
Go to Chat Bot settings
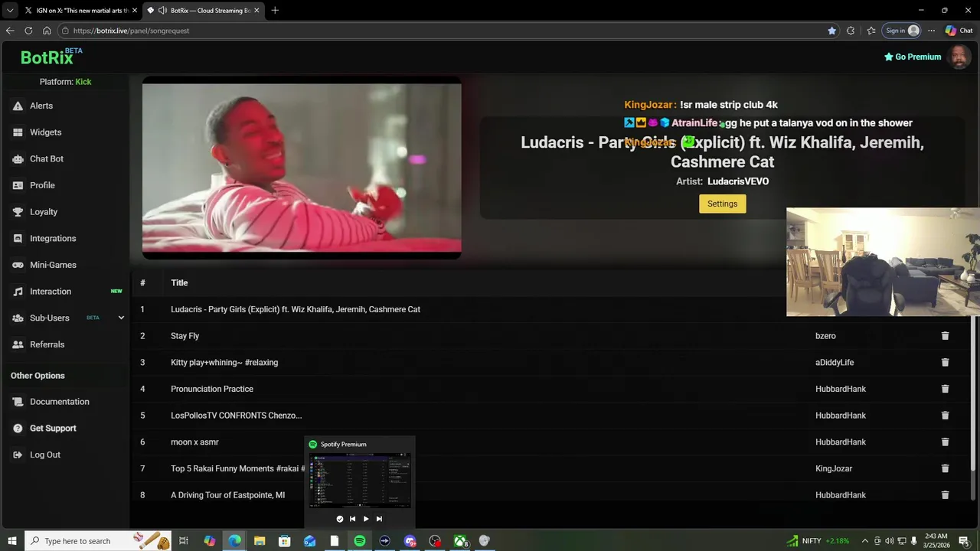(x=47, y=158)
